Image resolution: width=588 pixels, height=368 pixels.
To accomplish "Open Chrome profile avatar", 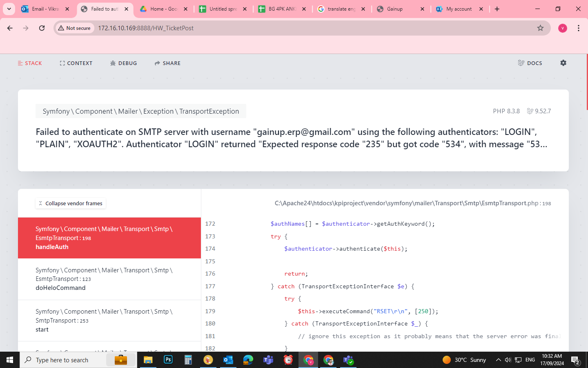I will point(562,28).
